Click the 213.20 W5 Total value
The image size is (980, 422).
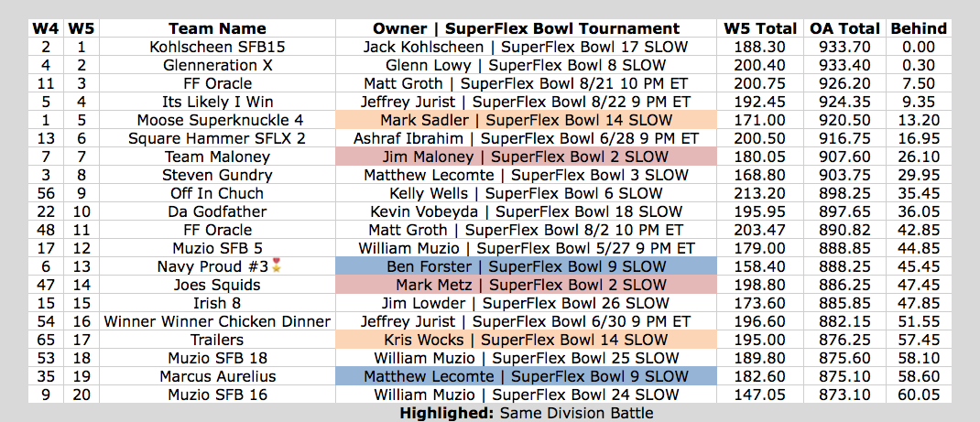tap(760, 193)
